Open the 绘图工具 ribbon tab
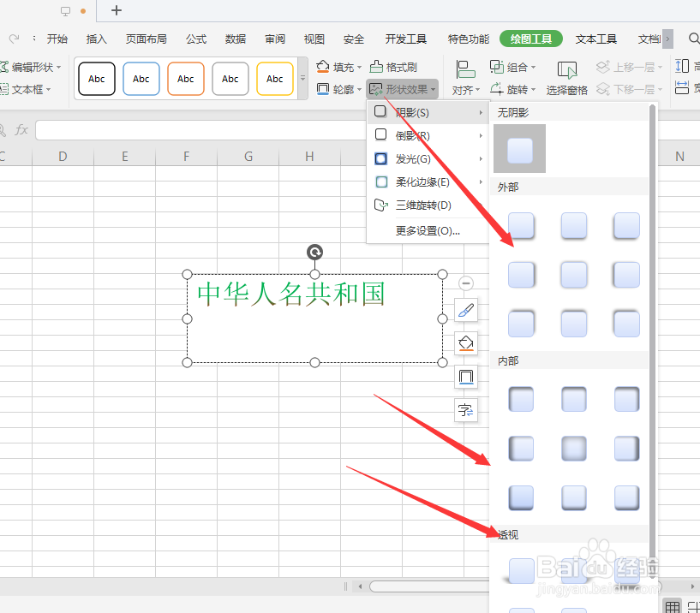Image resolution: width=700 pixels, height=613 pixels. tap(531, 39)
